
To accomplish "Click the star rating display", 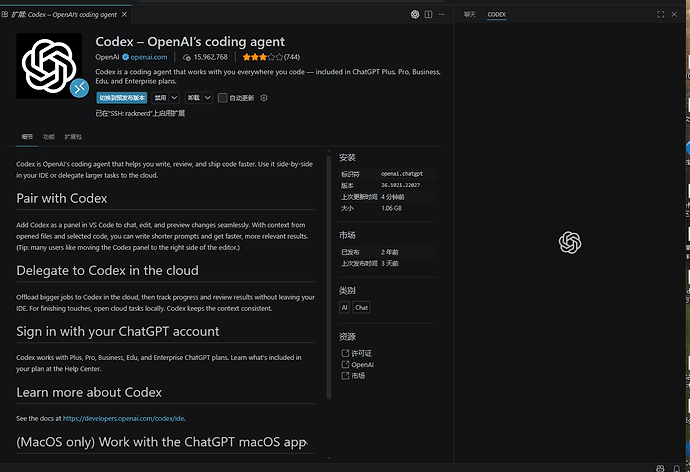I will [263, 57].
